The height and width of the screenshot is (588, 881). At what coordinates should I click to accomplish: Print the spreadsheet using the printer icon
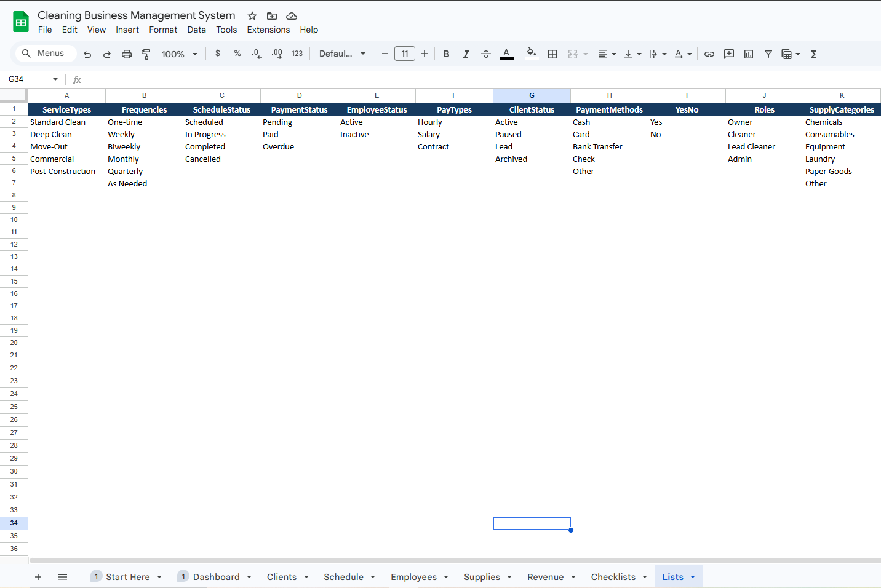pos(127,54)
